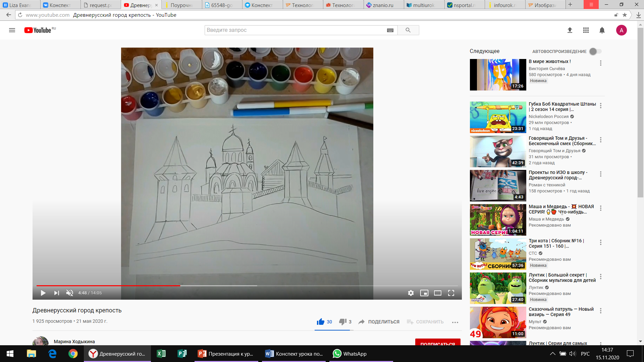
Task: Play the video
Action: 43,293
